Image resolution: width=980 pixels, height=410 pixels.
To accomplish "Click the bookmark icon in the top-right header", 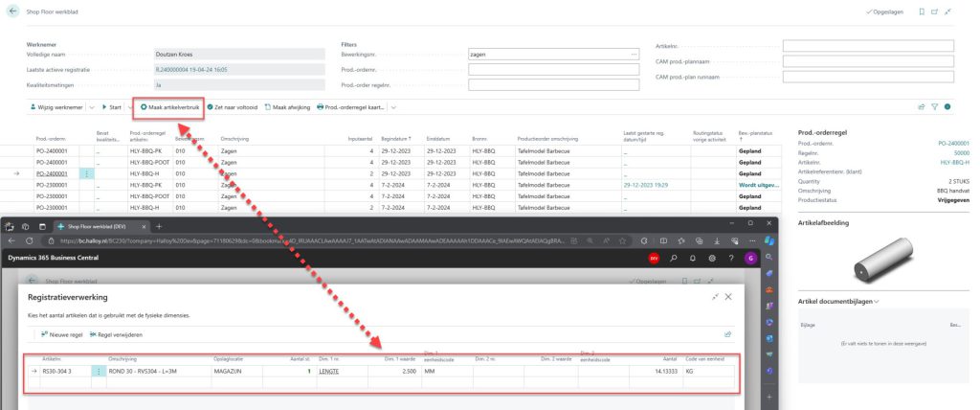I will click(921, 11).
